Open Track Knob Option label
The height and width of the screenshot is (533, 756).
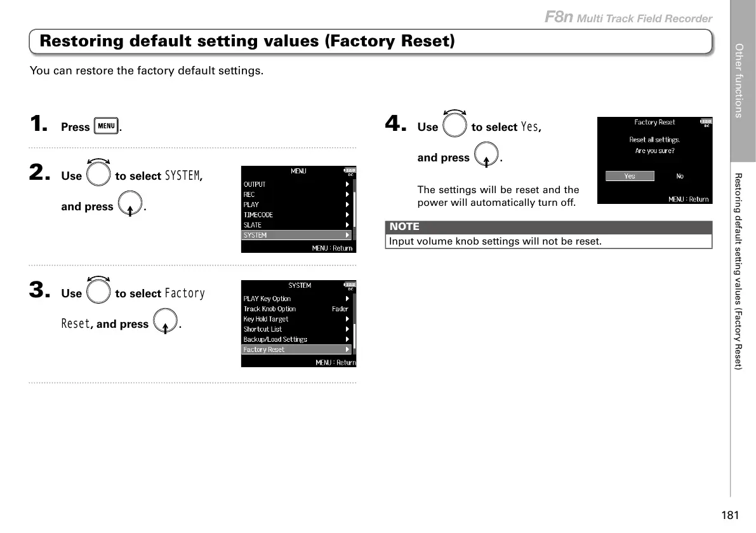coord(270,309)
